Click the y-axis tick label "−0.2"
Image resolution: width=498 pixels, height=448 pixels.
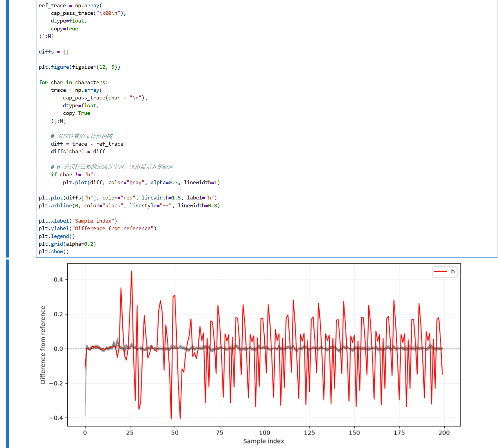coord(56,383)
